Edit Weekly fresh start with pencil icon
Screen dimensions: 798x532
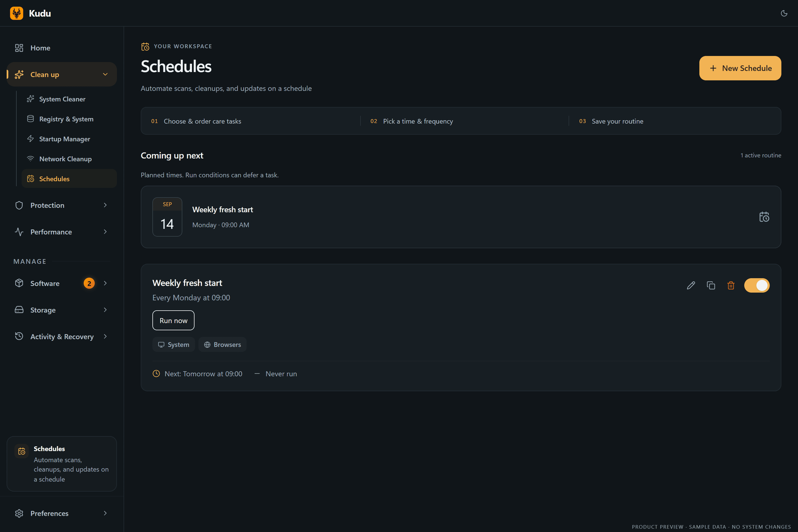691,285
